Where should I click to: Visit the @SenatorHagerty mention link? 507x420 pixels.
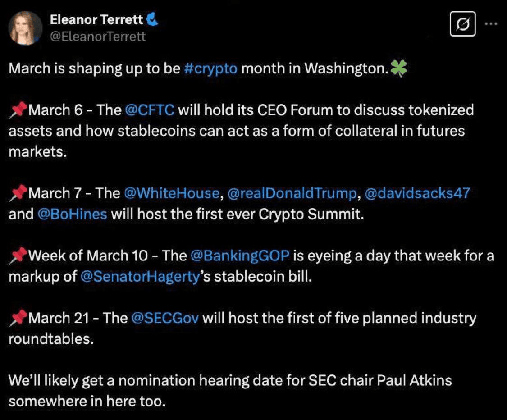coord(140,276)
